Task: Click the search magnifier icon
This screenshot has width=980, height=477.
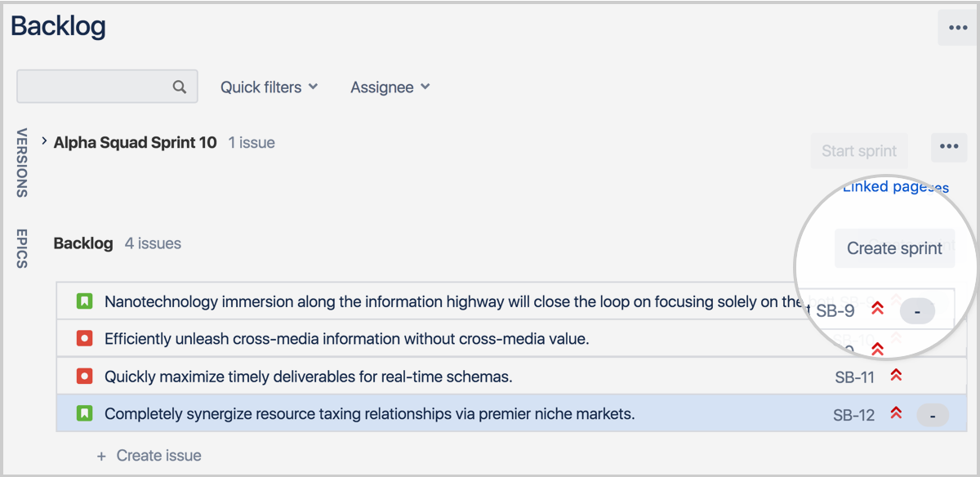Action: click(x=180, y=86)
